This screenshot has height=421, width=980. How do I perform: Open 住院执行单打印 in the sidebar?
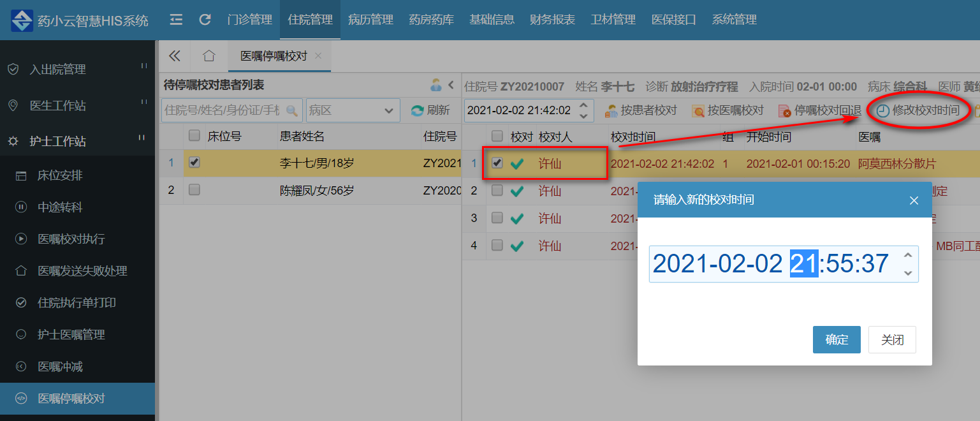click(x=77, y=302)
